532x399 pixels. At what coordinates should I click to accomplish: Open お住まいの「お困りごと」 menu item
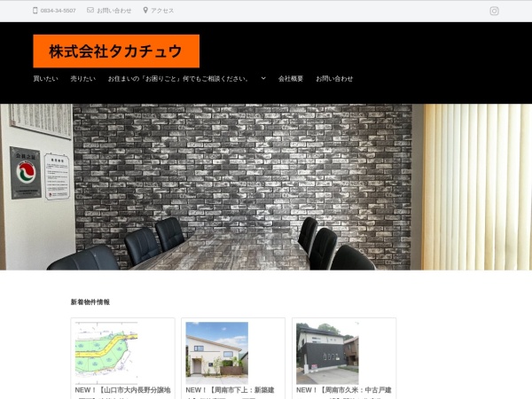[178, 79]
